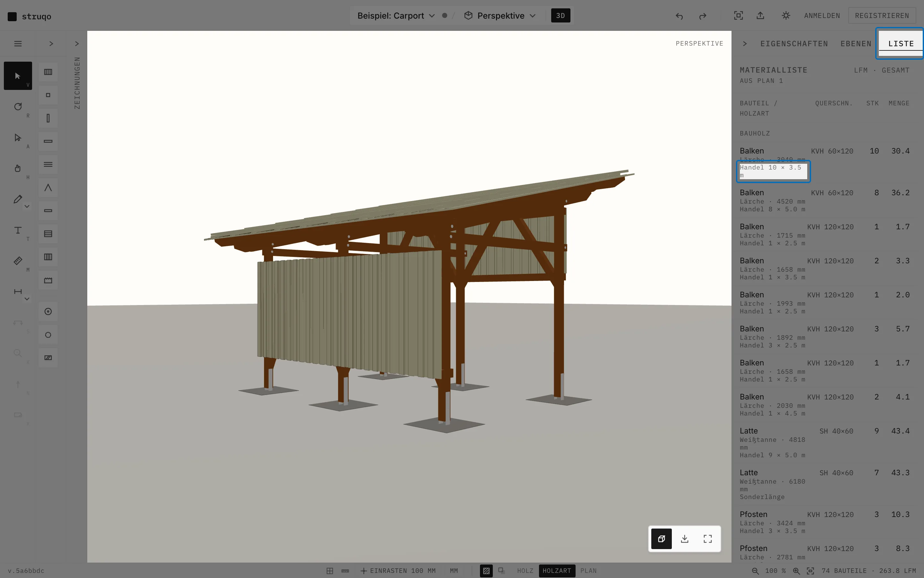Select the outlined direct-select arrow tool (A)

18,138
